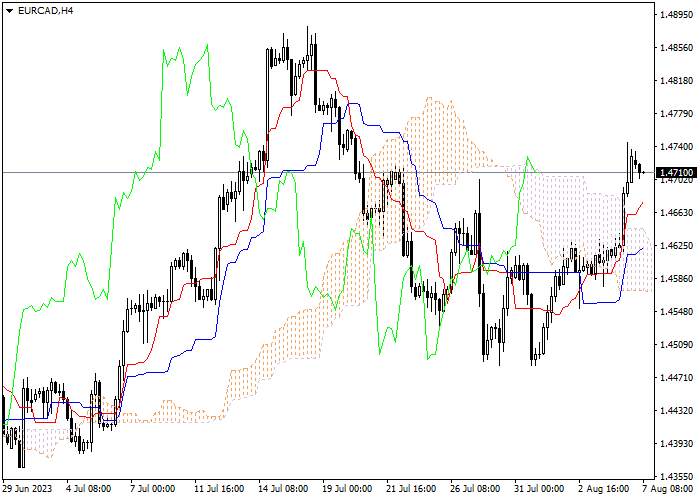Select the 14 Jul 08:00 time label

point(283,488)
